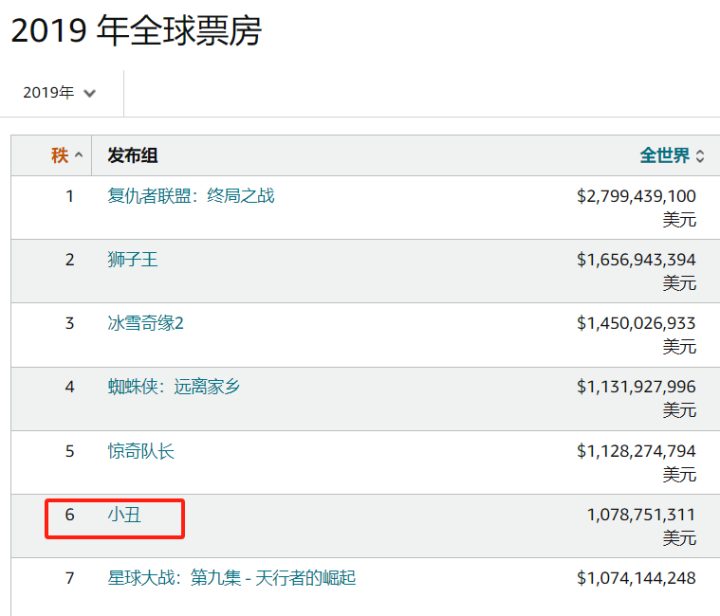The width and height of the screenshot is (720, 616).
Task: Click the 发布组 column header
Action: point(132,156)
